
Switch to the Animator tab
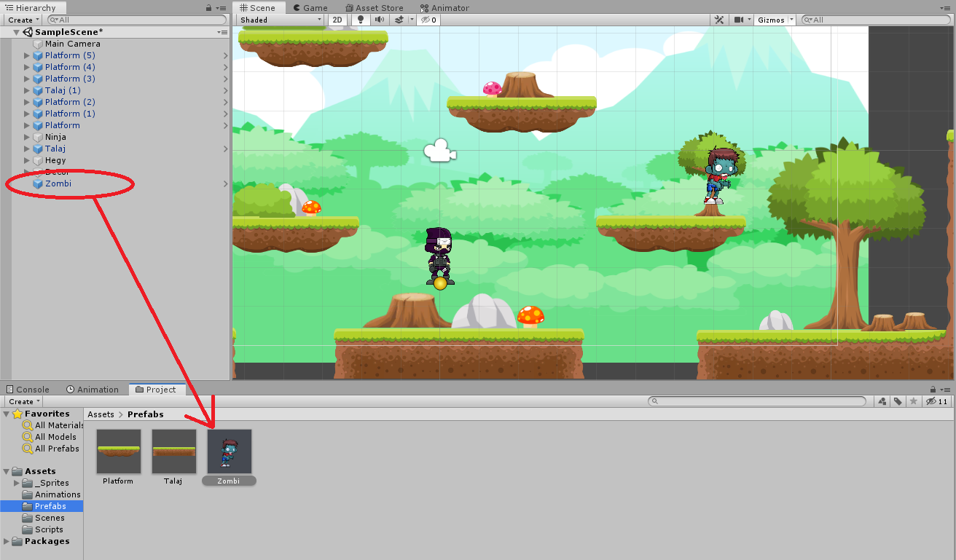point(444,7)
